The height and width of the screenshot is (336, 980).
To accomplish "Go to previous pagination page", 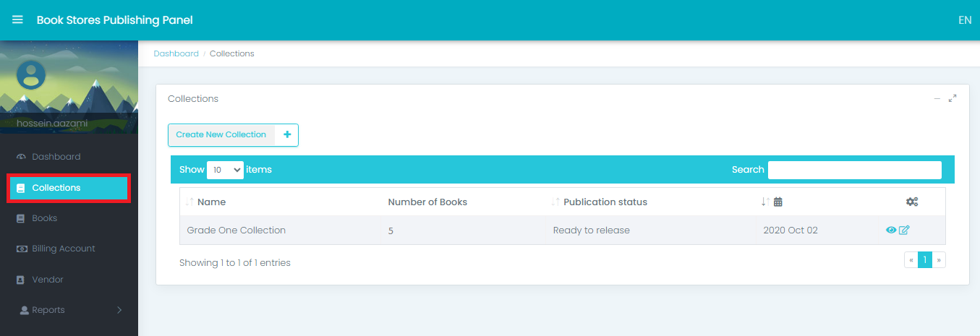I will tap(911, 260).
